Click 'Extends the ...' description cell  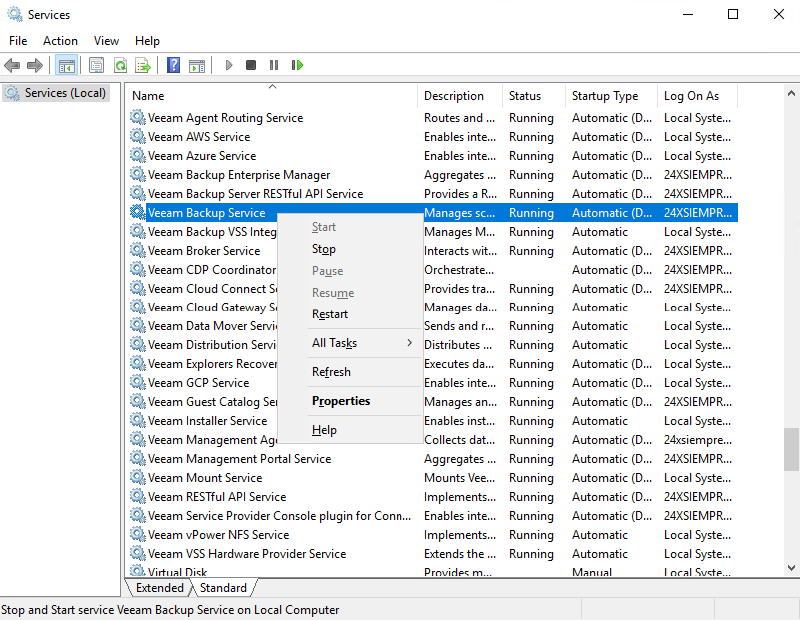click(460, 554)
